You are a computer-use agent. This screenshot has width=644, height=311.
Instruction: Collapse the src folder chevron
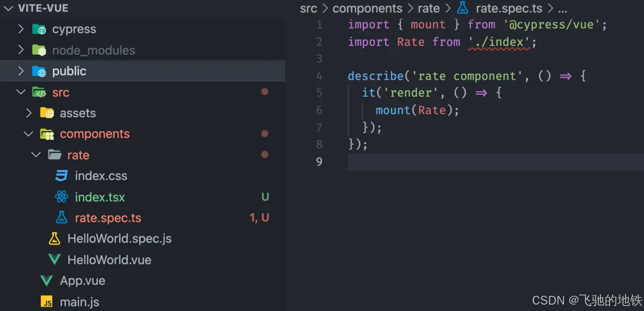21,92
